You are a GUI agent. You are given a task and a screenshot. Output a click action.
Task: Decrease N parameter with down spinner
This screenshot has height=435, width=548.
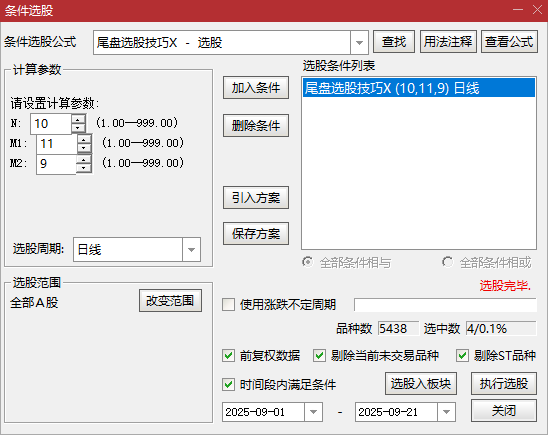[x=78, y=128]
